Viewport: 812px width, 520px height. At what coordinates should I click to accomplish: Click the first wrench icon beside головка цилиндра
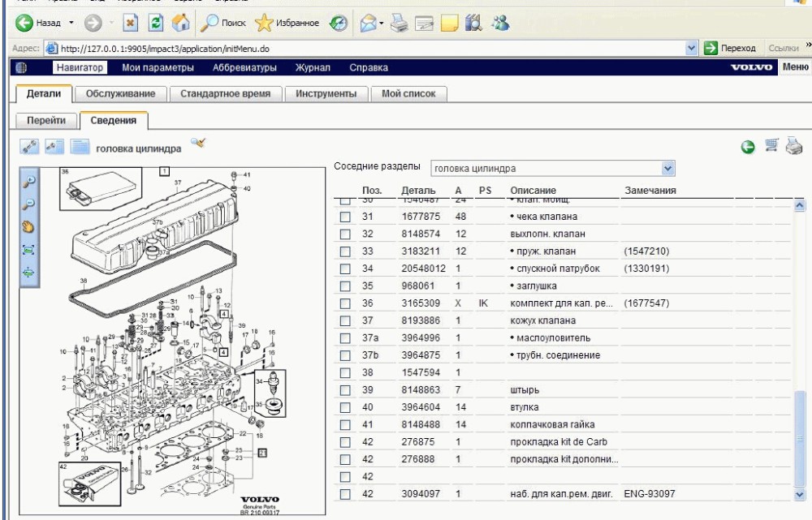[x=29, y=147]
